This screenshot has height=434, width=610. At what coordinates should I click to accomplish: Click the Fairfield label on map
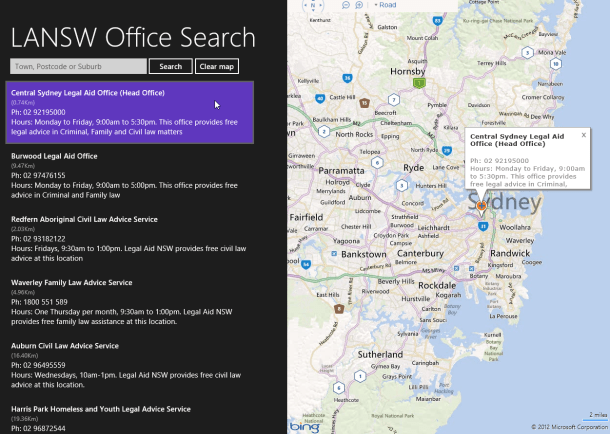tap(306, 217)
